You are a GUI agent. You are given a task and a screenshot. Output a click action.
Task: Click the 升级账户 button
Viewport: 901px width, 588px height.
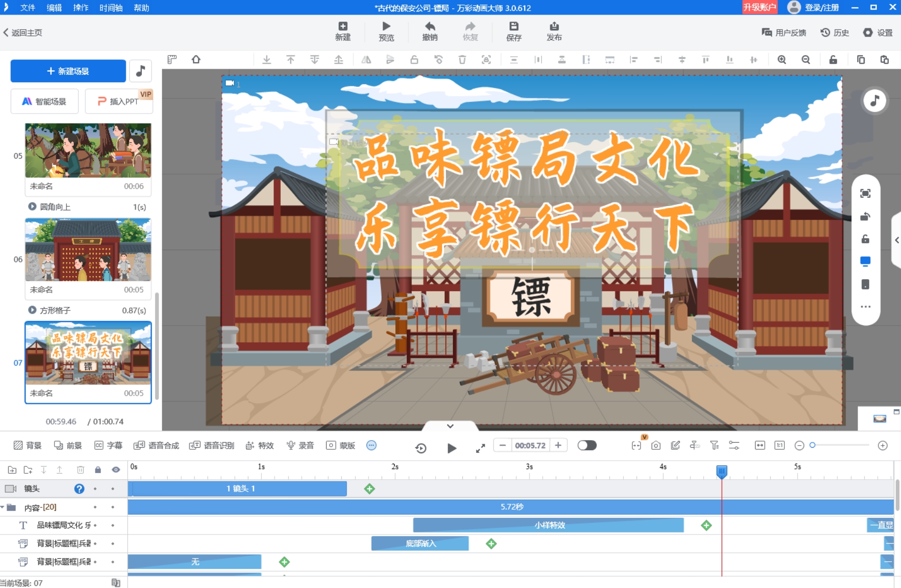[760, 7]
